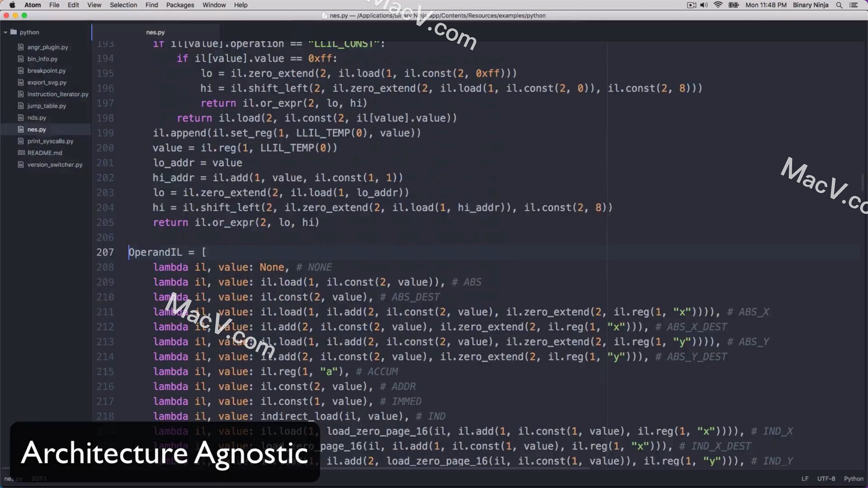The image size is (868, 488).
Task: Click file icon beside bin_info.py
Action: coord(21,59)
